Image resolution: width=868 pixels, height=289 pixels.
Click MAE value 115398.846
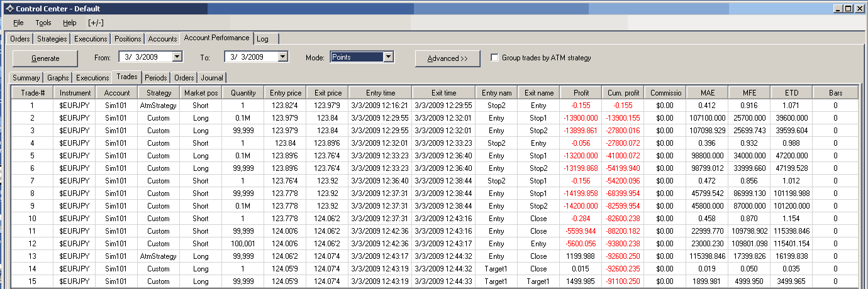[707, 256]
